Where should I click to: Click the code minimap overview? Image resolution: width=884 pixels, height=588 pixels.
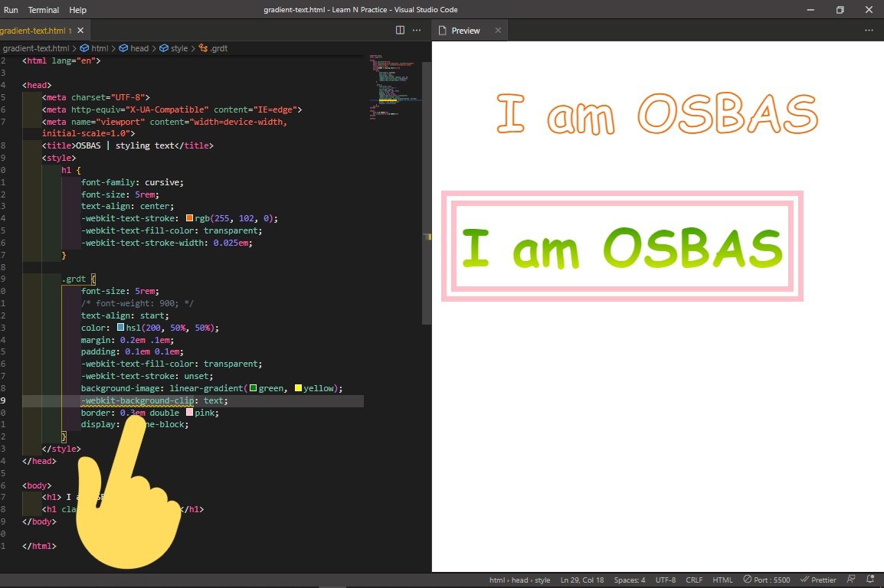point(394,87)
